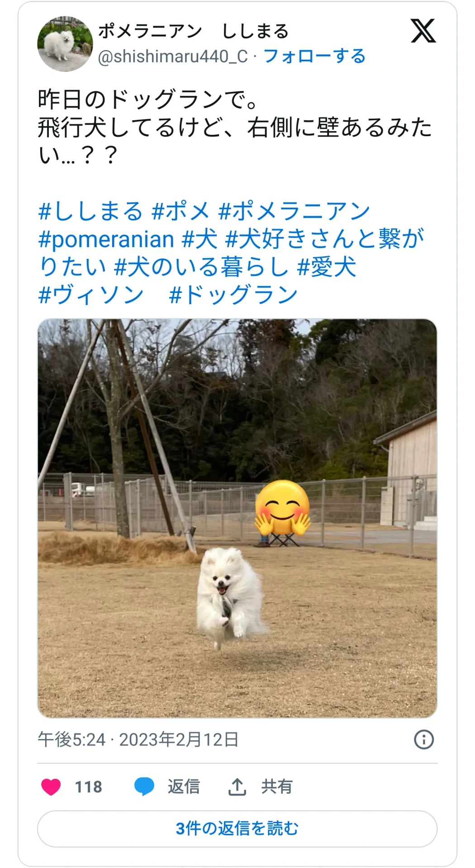Image resolution: width=475 pixels, height=868 pixels.
Task: Click the share upload arrow icon
Action: (x=237, y=787)
